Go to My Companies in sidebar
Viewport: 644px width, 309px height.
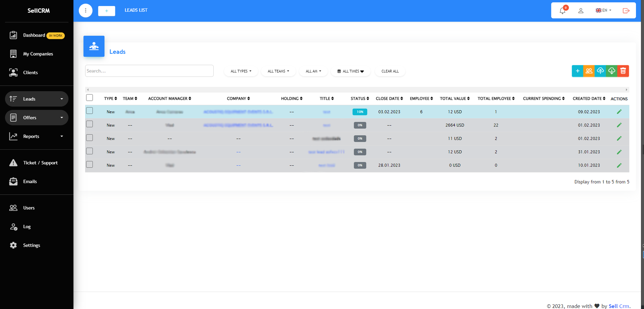(x=38, y=54)
